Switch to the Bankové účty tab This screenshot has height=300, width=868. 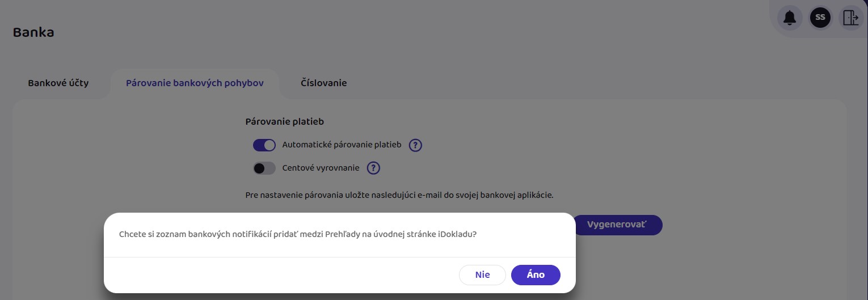pyautogui.click(x=58, y=83)
